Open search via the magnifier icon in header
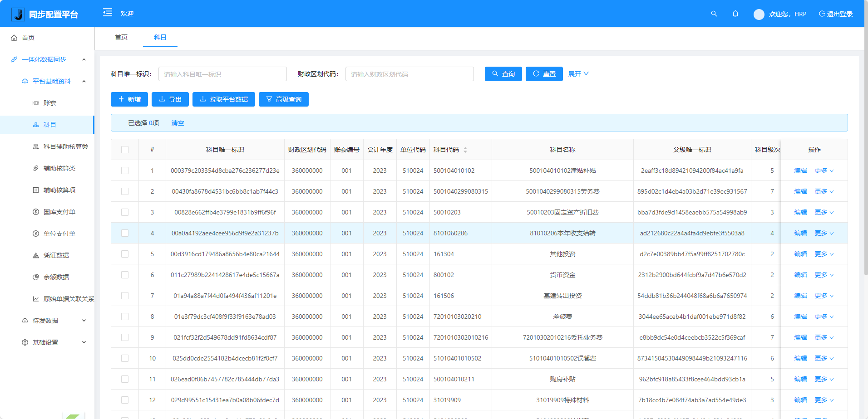The image size is (868, 419). point(714,14)
